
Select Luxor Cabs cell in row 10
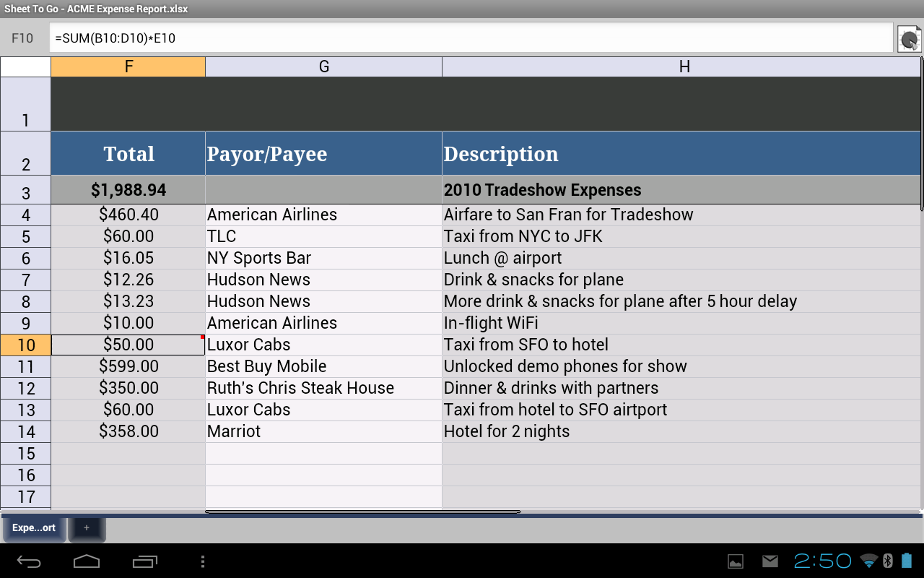click(323, 345)
